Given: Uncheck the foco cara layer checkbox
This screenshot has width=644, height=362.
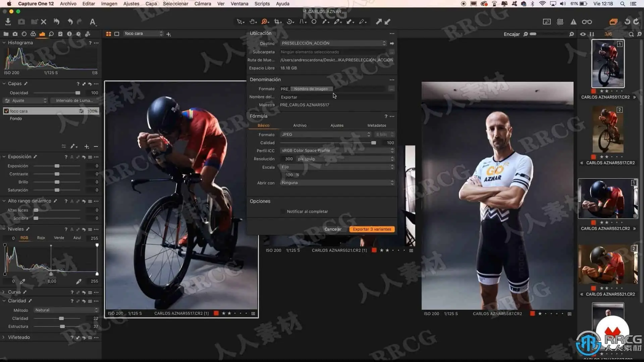Looking at the screenshot, I should pyautogui.click(x=6, y=111).
